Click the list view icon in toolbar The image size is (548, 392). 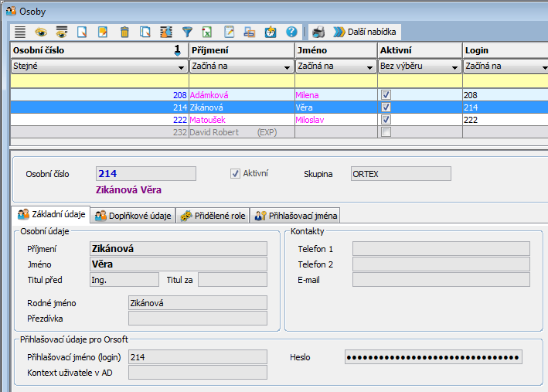pyautogui.click(x=20, y=32)
